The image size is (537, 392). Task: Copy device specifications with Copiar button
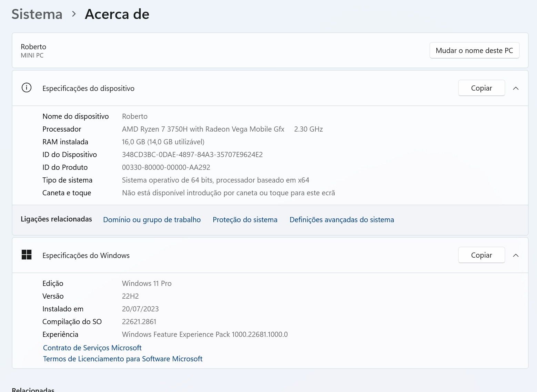point(481,88)
